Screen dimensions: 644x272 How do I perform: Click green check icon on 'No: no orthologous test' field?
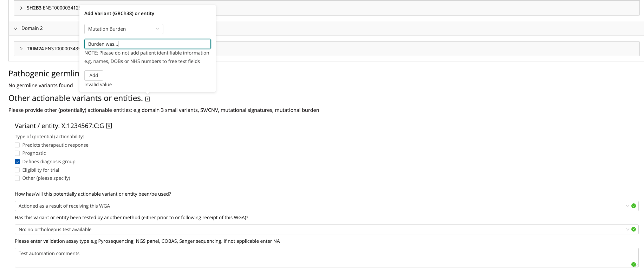(633, 229)
